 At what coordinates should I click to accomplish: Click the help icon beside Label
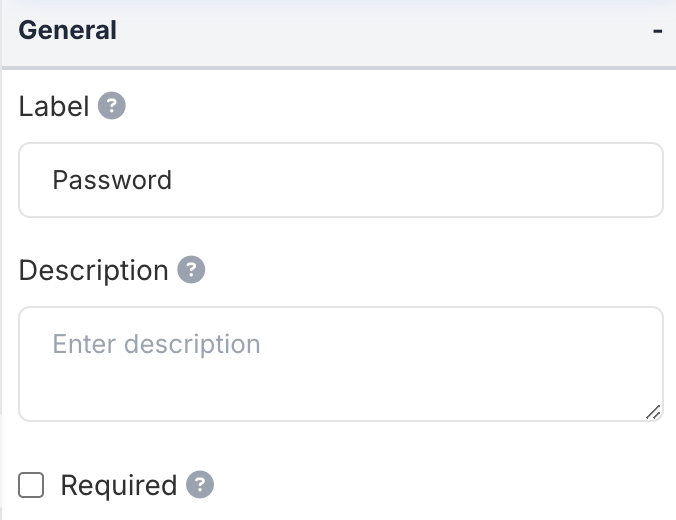112,106
